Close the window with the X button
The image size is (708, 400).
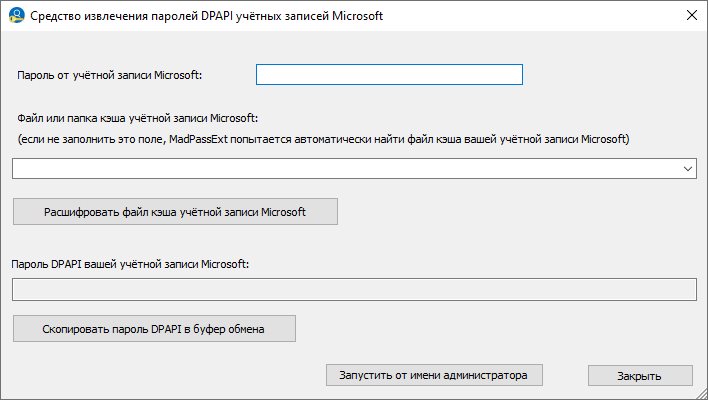pyautogui.click(x=689, y=17)
